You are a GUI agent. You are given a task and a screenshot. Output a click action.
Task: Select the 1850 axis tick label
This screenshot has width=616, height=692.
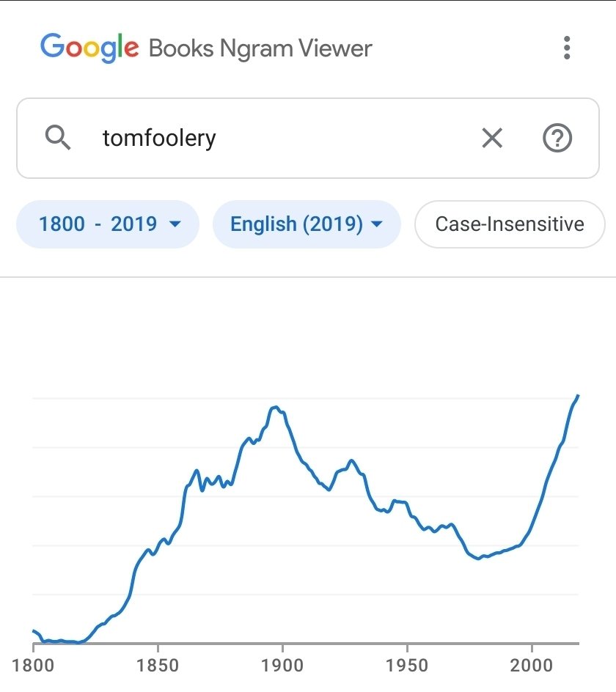click(x=158, y=666)
